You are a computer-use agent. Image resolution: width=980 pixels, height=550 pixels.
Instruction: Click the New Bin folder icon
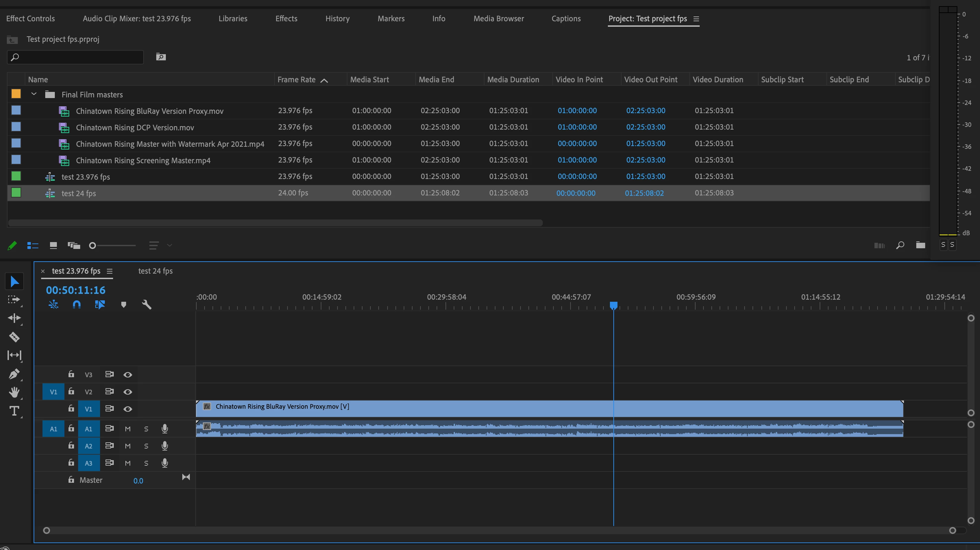coord(920,245)
